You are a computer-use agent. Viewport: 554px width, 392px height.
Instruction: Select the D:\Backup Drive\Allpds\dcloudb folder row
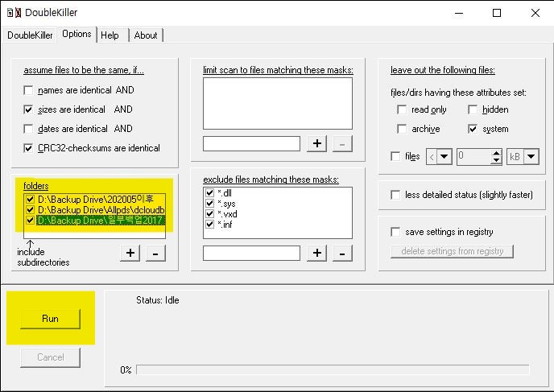coord(101,210)
